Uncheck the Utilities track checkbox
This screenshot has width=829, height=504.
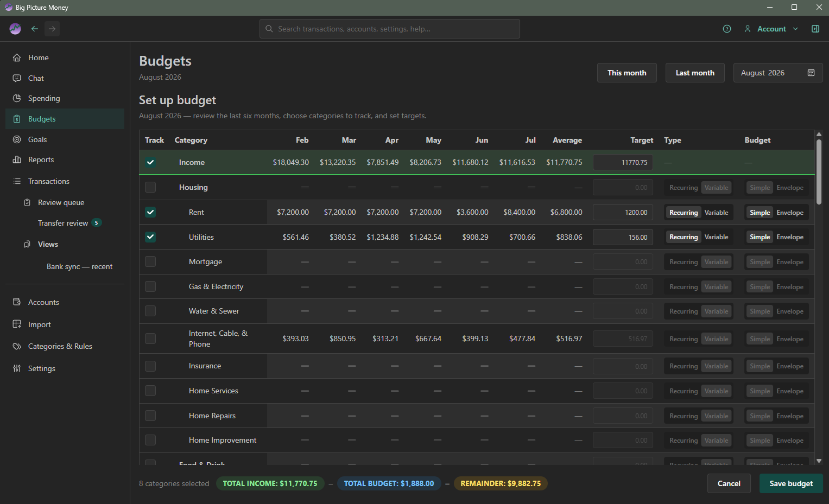click(x=150, y=237)
